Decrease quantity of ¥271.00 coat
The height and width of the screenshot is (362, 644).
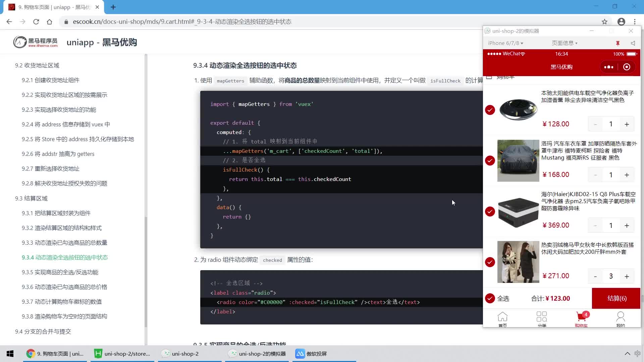click(x=595, y=276)
